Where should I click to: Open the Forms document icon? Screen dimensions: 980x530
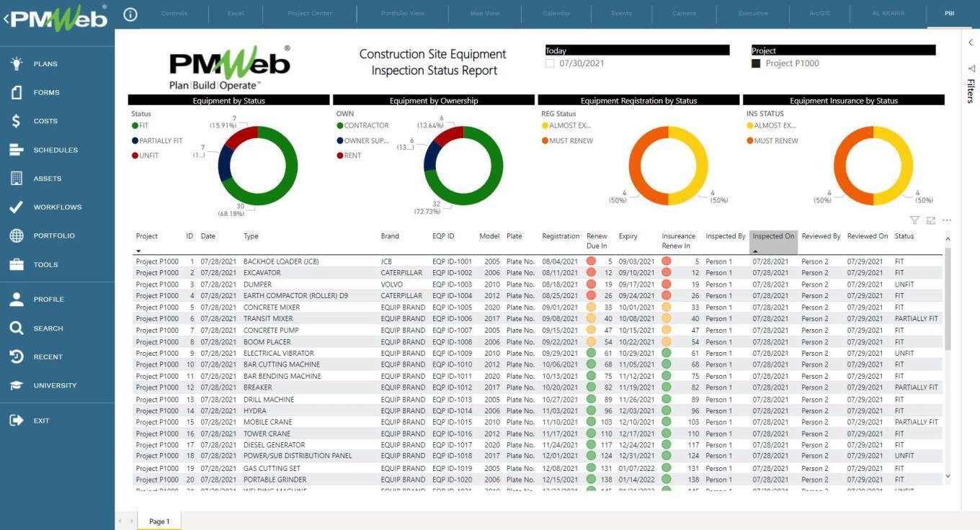click(x=17, y=92)
